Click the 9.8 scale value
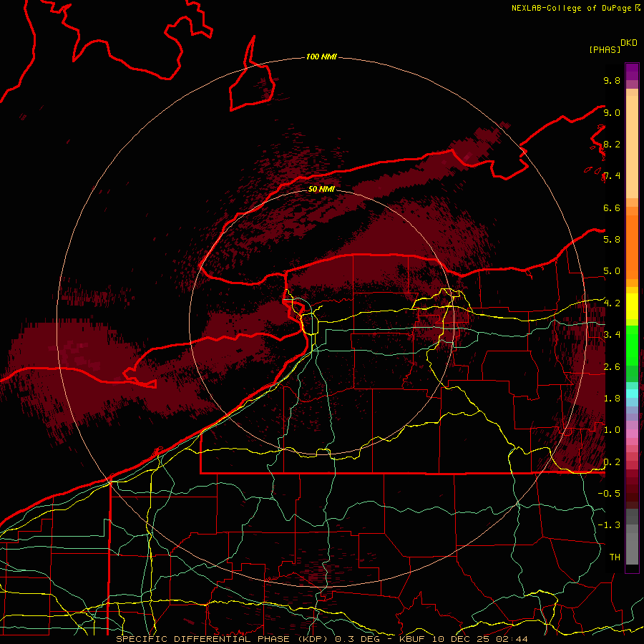 tap(612, 80)
